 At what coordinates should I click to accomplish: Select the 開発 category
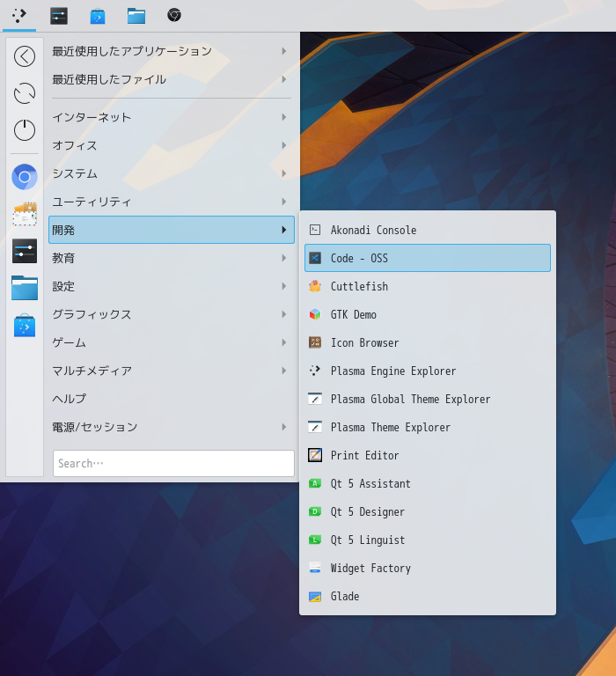click(172, 230)
